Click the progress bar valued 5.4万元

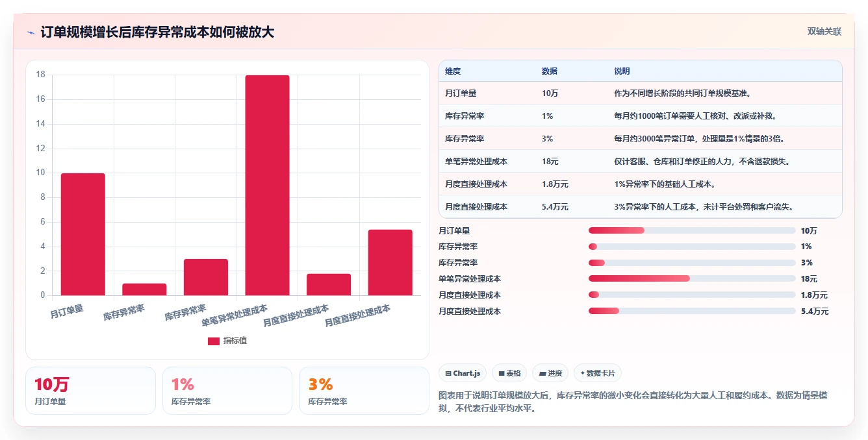692,311
